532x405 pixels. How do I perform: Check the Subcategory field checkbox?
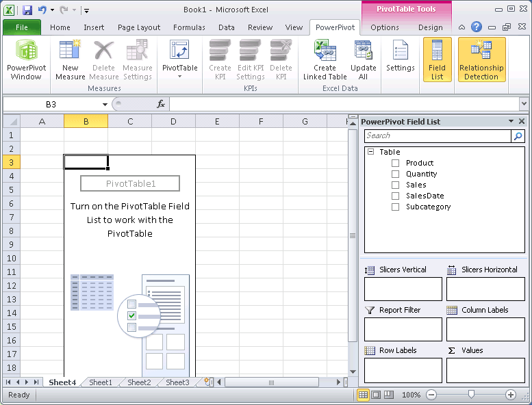click(x=395, y=207)
